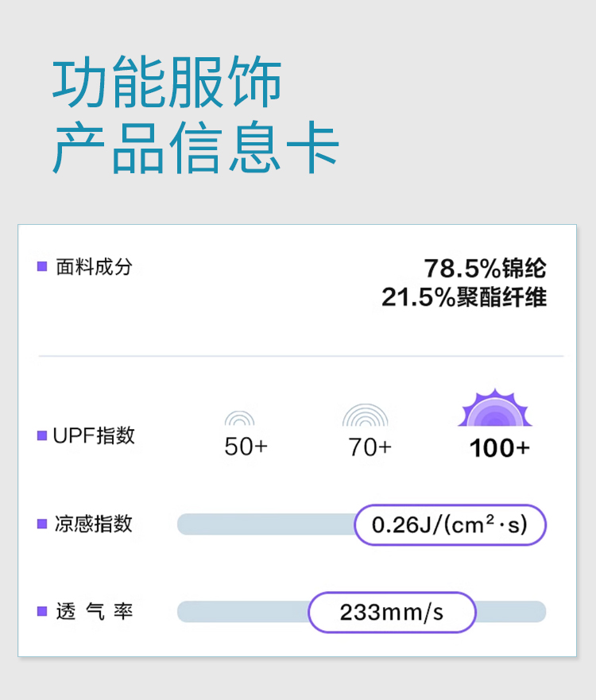The image size is (596, 700).
Task: Click the 功能服饰 heading line
Action: (x=167, y=83)
